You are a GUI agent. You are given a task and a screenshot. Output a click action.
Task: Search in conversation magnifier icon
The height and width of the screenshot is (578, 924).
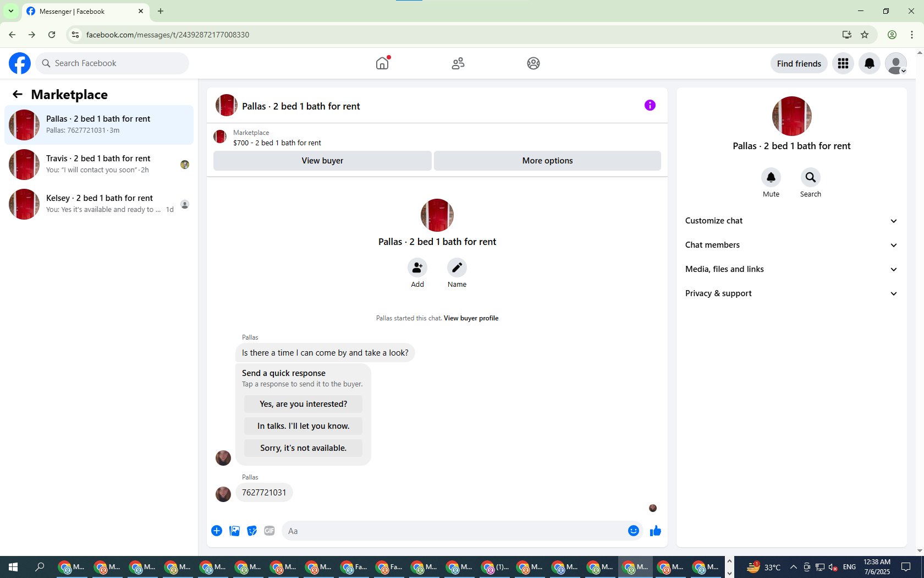(811, 177)
